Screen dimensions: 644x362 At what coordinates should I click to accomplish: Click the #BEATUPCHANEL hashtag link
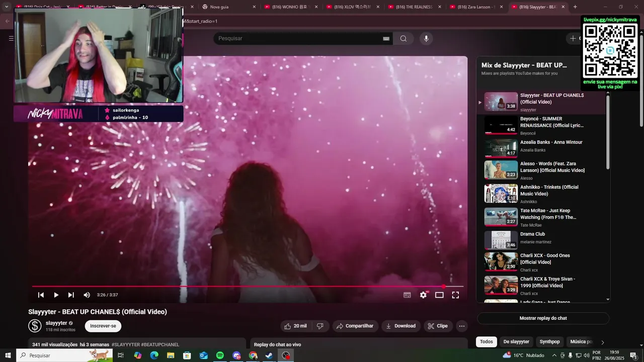coord(160,345)
